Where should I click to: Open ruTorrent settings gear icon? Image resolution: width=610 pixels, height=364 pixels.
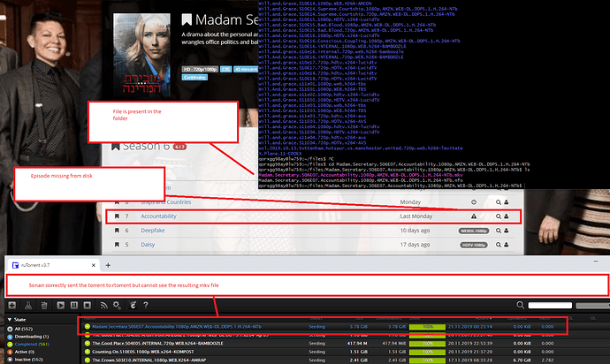117,306
